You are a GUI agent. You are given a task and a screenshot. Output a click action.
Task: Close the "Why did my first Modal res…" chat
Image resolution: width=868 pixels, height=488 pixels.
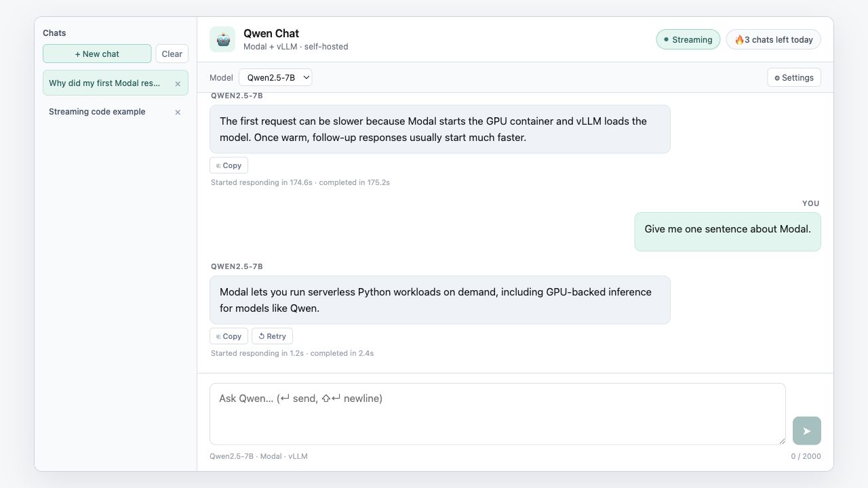pos(178,83)
